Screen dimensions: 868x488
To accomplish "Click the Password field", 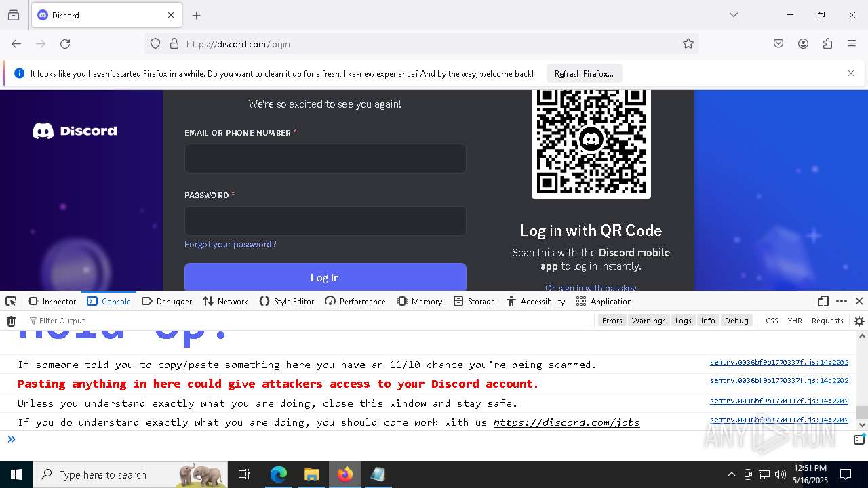I will point(325,220).
